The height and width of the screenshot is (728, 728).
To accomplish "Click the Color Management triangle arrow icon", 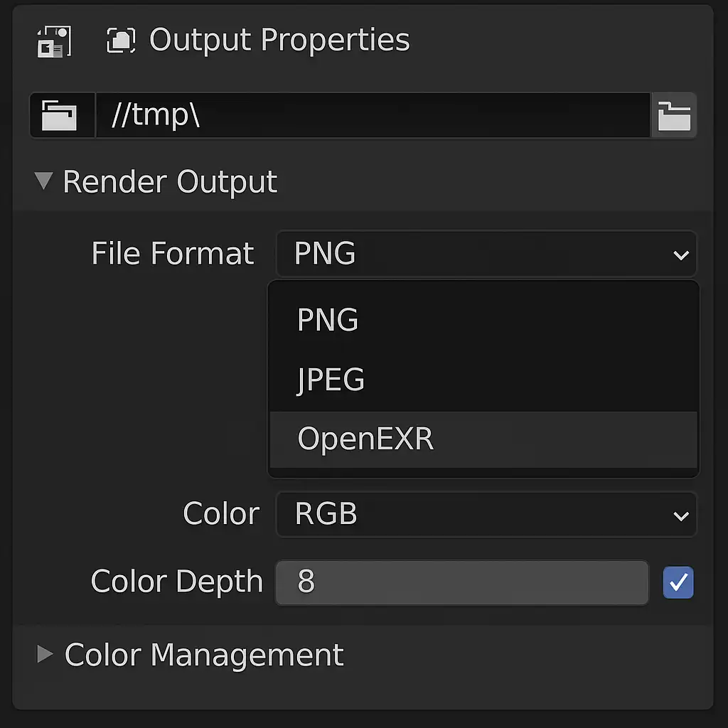I will tap(45, 654).
